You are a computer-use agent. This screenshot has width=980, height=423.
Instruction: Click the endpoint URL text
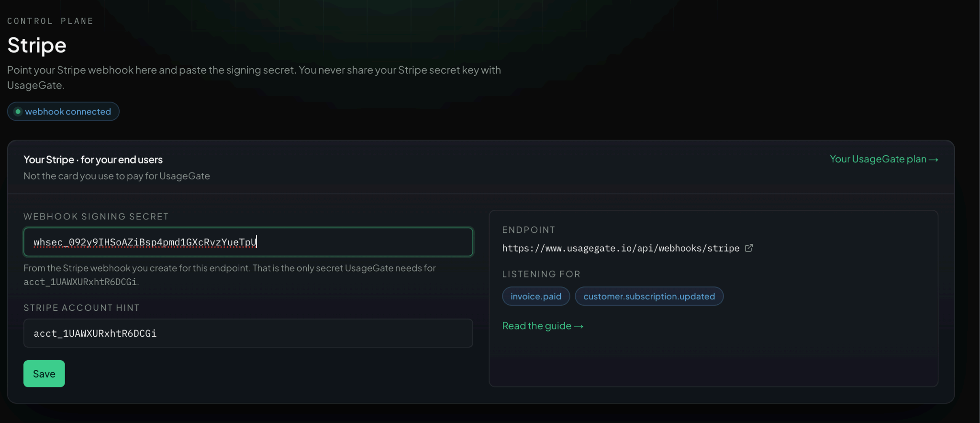(x=621, y=248)
